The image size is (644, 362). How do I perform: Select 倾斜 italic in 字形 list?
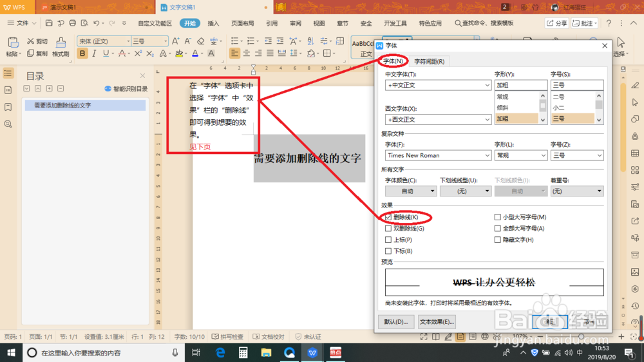click(x=516, y=108)
